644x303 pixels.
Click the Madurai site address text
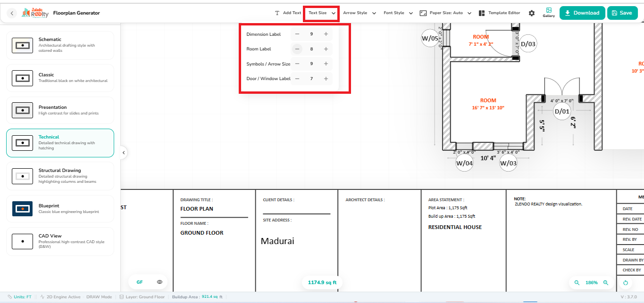click(x=277, y=241)
